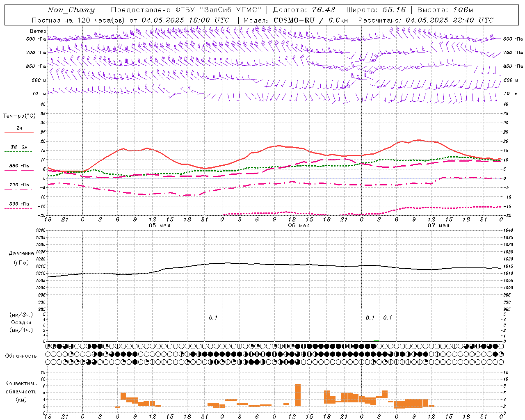Click the Конвективн. облачность panel label

pos(21,388)
